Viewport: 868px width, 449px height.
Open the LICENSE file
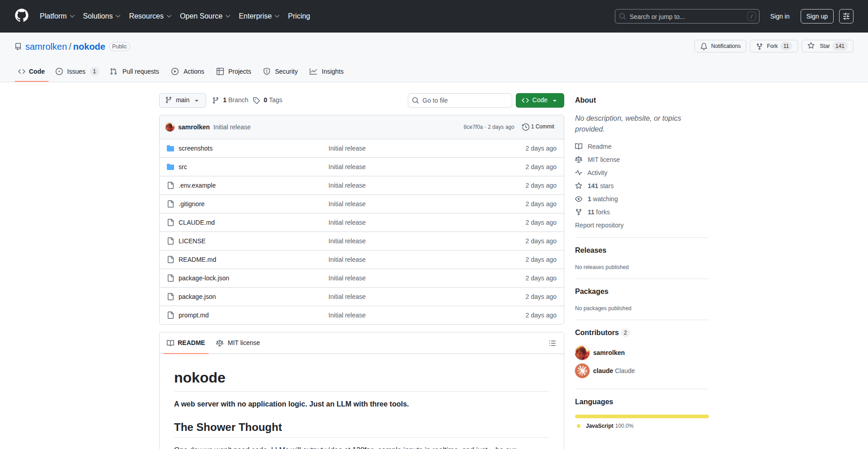[x=192, y=241]
